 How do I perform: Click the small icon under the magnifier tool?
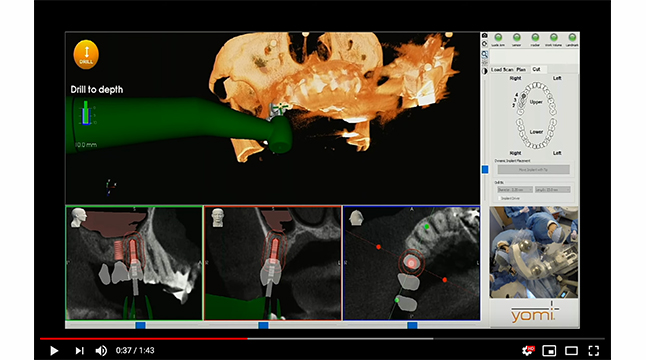[485, 62]
